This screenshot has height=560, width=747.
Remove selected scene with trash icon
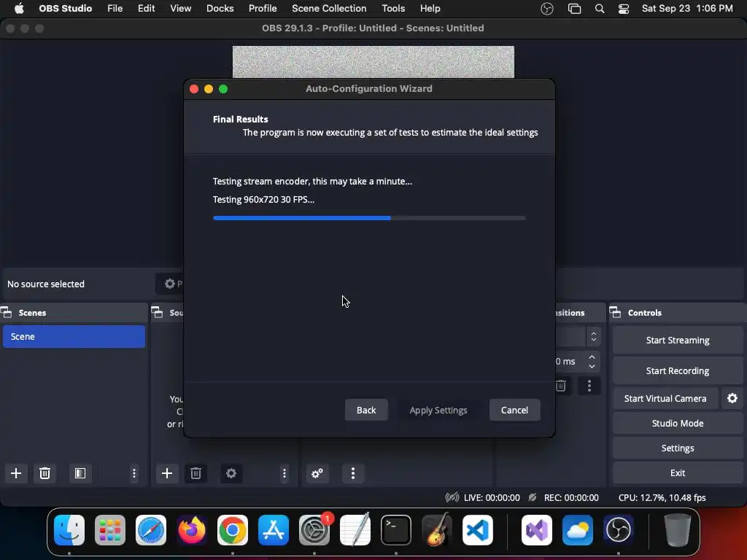point(44,472)
